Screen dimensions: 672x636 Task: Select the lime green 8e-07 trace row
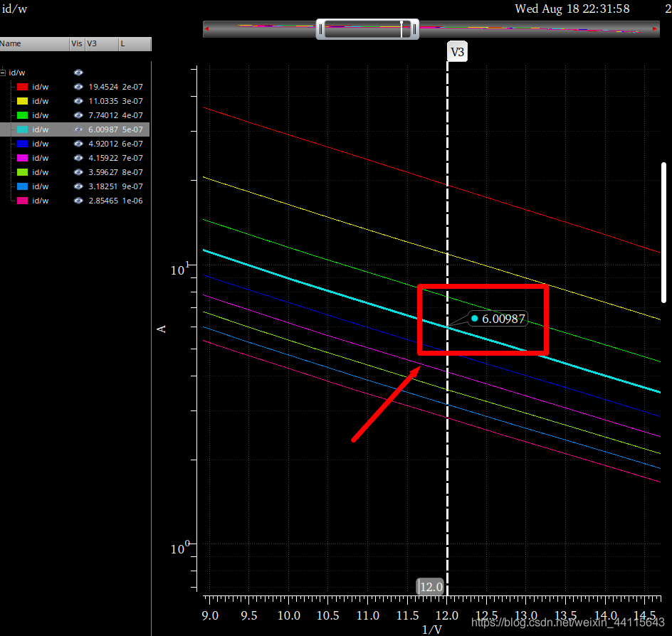[41, 172]
